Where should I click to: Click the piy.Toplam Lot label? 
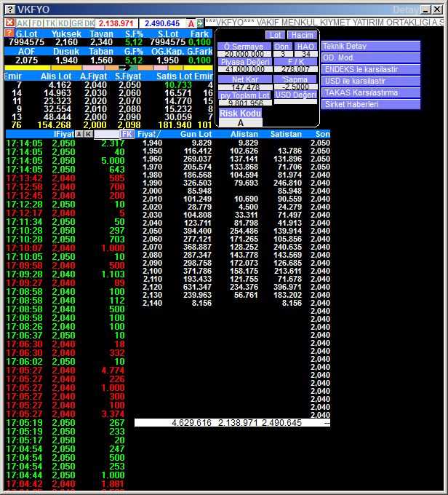pos(245,95)
